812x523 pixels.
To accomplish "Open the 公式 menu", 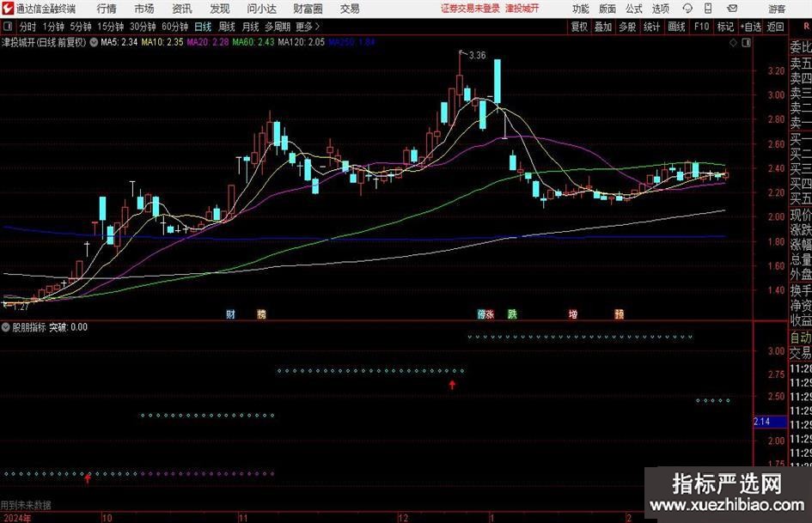I will [x=633, y=9].
